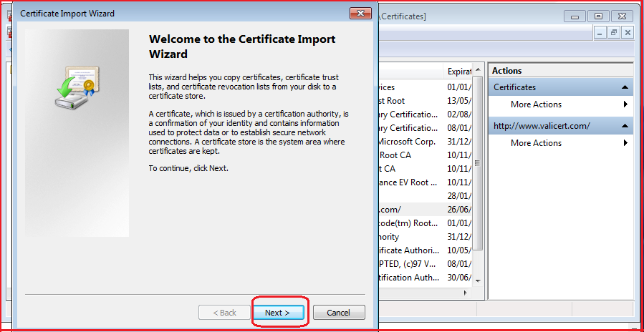Collapse the http://www.valicert.com/ actions section
This screenshot has width=644, height=332.
click(625, 126)
